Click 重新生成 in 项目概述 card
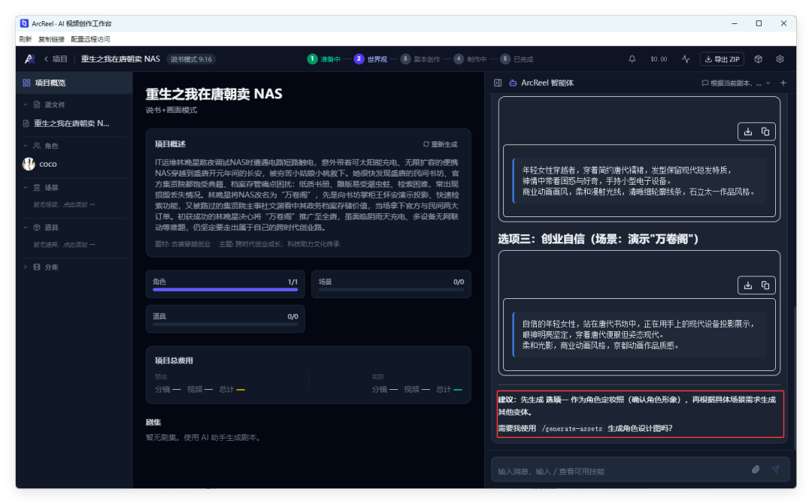812x504 pixels. click(x=440, y=144)
